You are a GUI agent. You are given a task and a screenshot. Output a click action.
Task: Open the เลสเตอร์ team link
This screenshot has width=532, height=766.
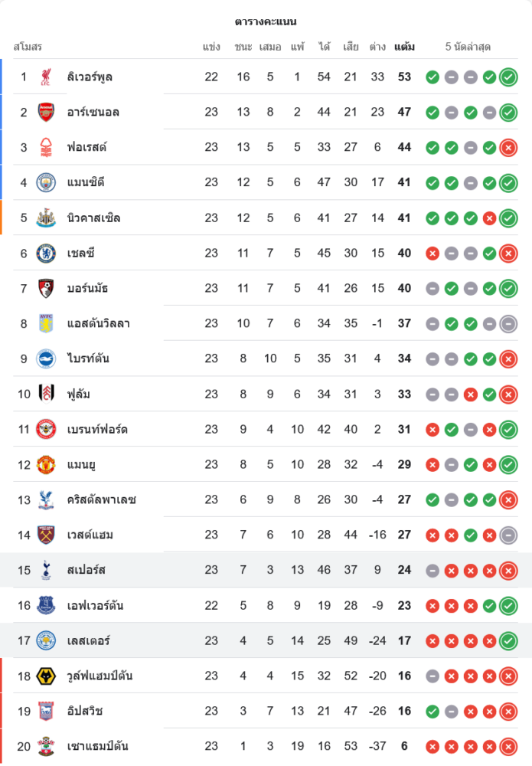89,640
